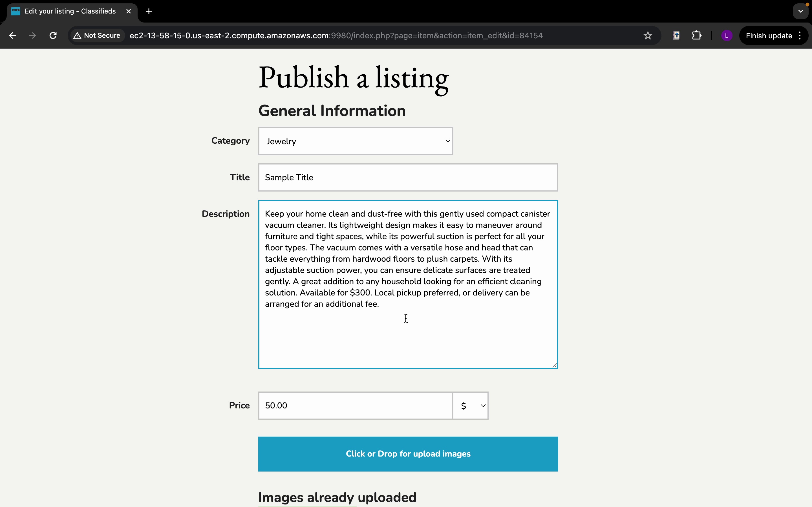
Task: Click the pinned extension icon beside the star
Action: point(676,35)
